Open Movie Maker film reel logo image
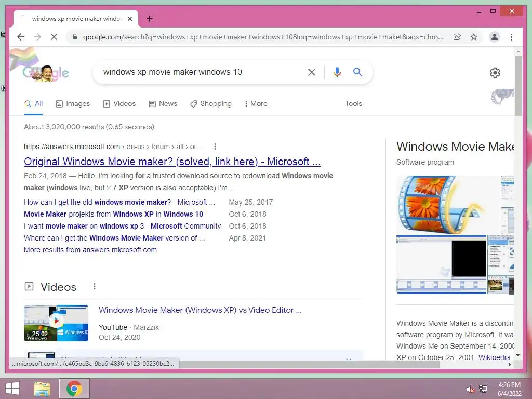Viewport: 532px width, 399px height. (448, 205)
